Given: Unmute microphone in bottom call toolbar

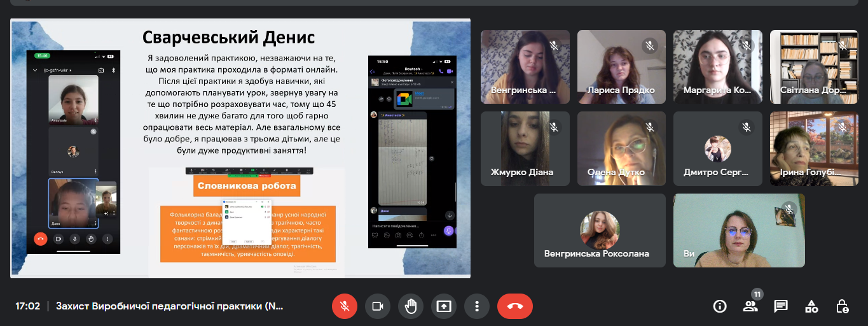Looking at the screenshot, I should click(344, 306).
